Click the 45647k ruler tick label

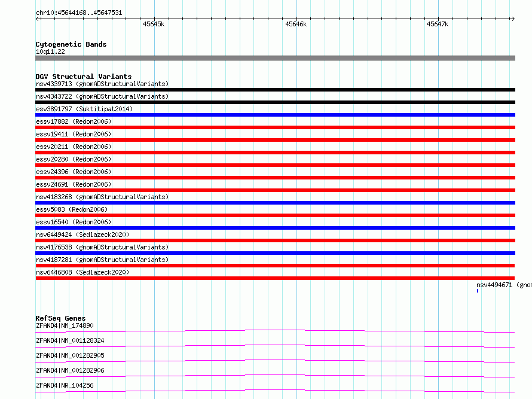coord(438,24)
